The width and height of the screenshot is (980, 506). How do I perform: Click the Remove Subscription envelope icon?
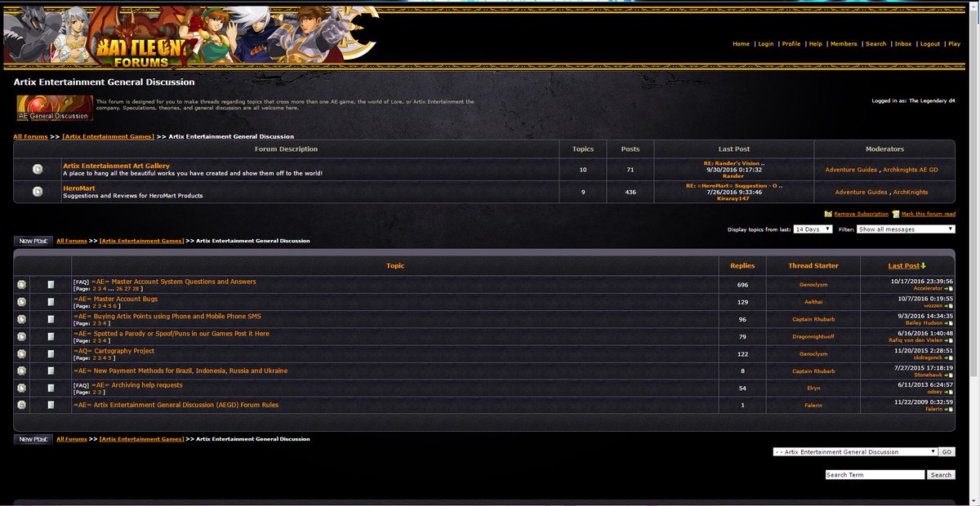(x=828, y=214)
